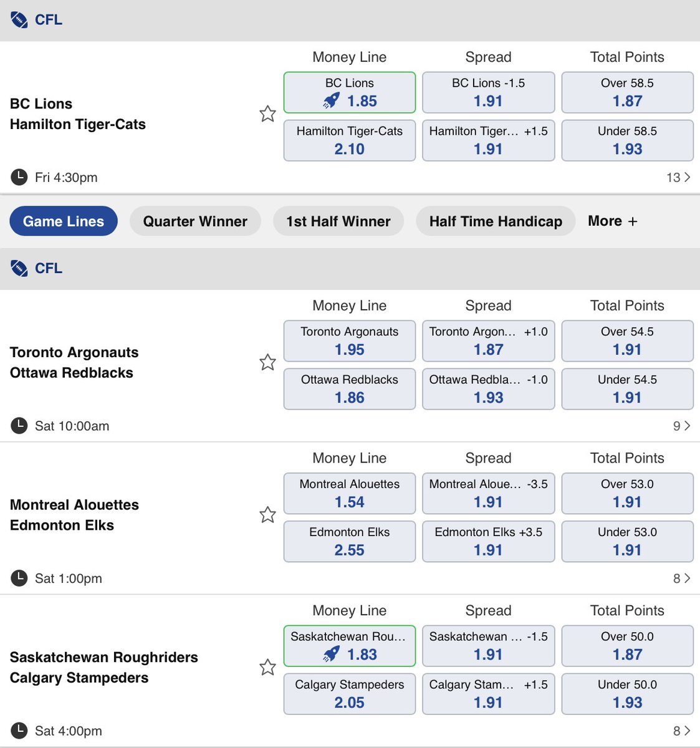
Task: Click the BC Lions boosted odds rocket icon
Action: pos(332,101)
